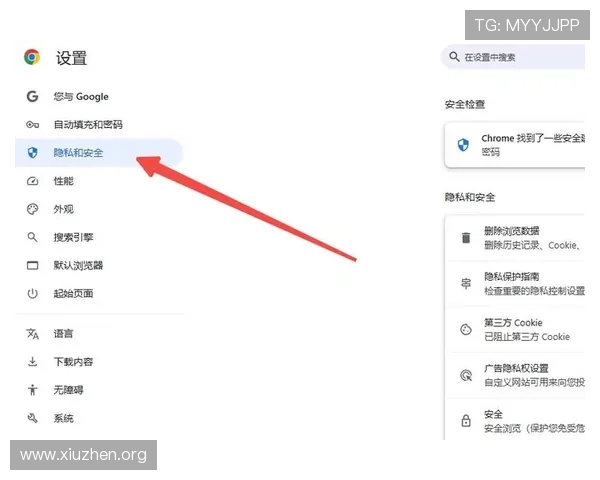Screen dimensions: 600x480
Task: Click the 密码 text in safety check card
Action: pos(491,152)
